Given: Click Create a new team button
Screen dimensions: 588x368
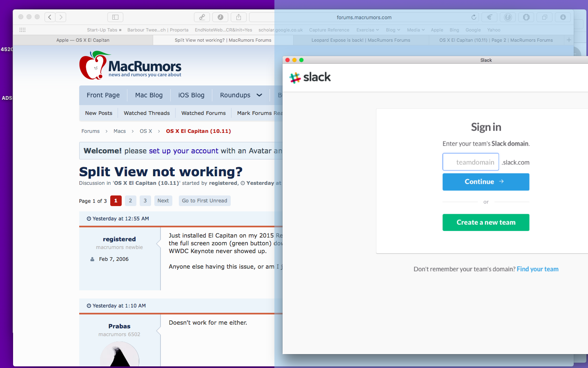Looking at the screenshot, I should 486,222.
